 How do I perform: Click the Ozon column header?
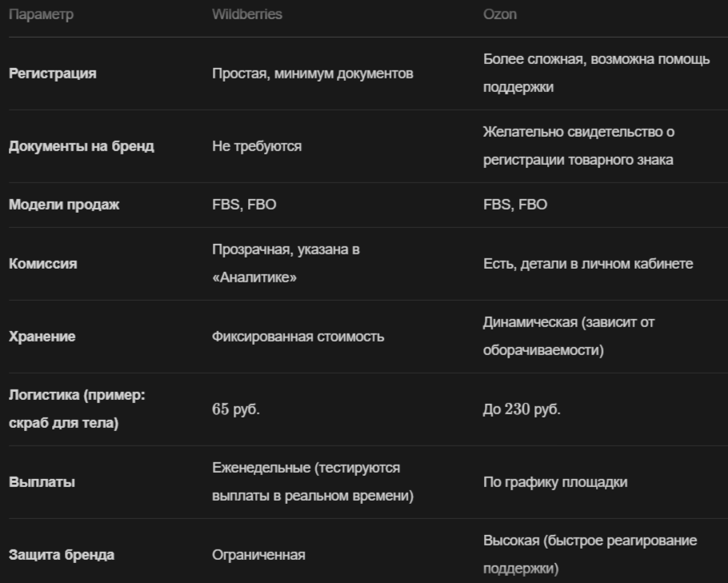point(499,14)
